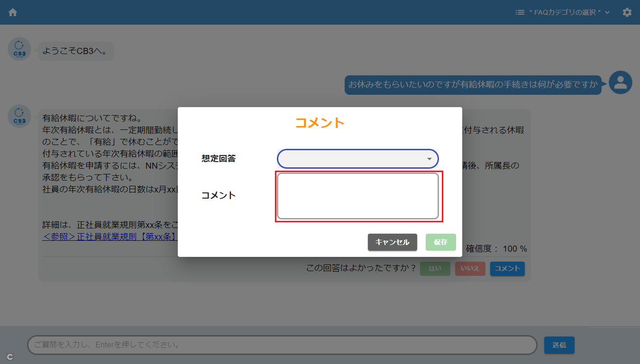Focus the ご質問を入力 question field

coord(282,345)
